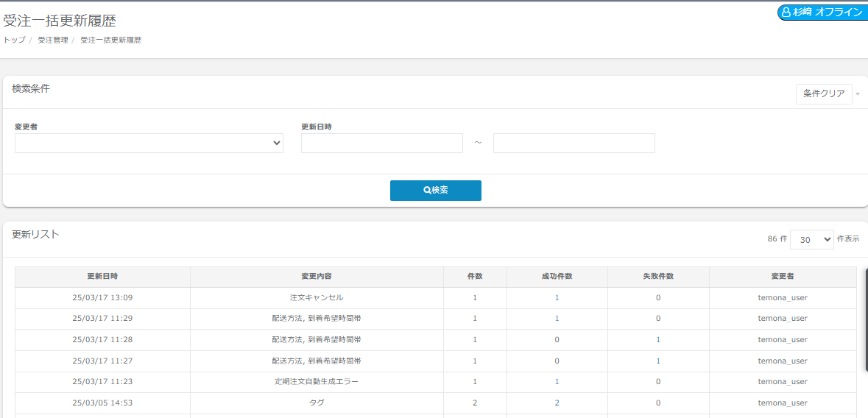The image size is (868, 418).
Task: Click the vertical scrollbar thumb beside table
Action: [867, 320]
